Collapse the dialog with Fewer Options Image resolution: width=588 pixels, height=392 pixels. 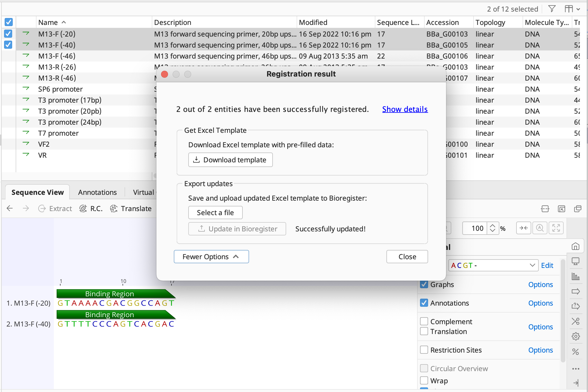[211, 257]
